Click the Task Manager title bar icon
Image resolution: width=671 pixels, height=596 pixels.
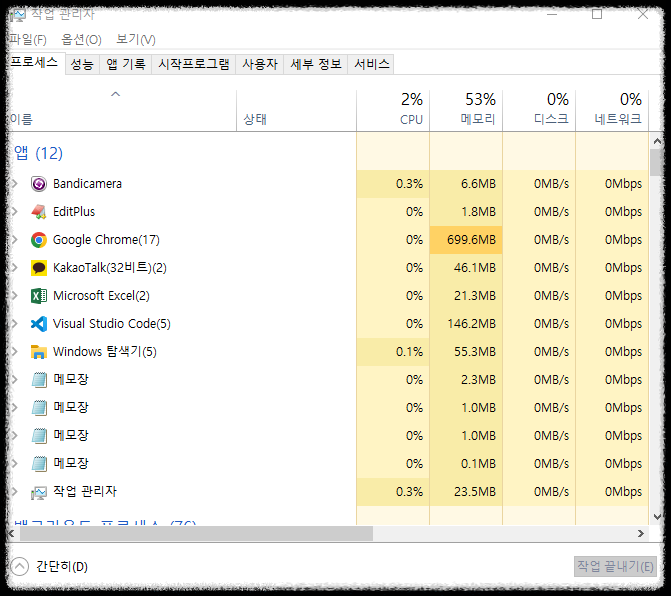point(18,15)
